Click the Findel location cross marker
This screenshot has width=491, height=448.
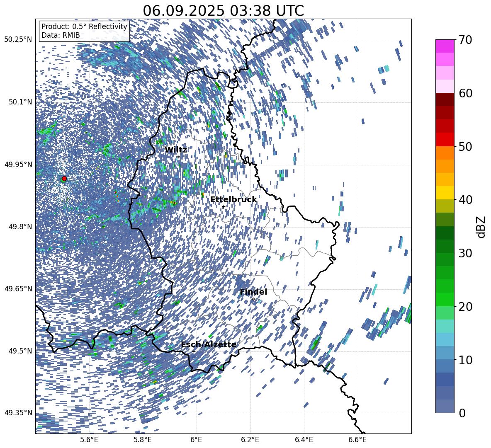tap(253, 299)
